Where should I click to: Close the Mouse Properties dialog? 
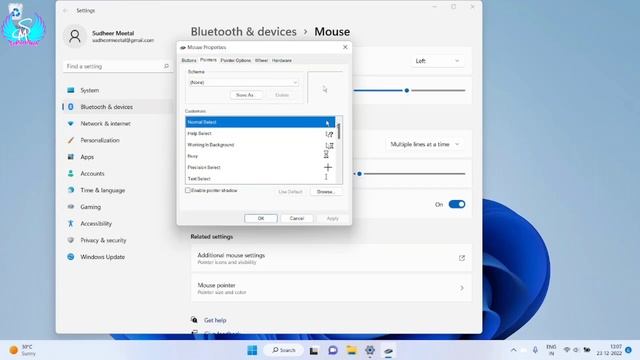[x=345, y=47]
